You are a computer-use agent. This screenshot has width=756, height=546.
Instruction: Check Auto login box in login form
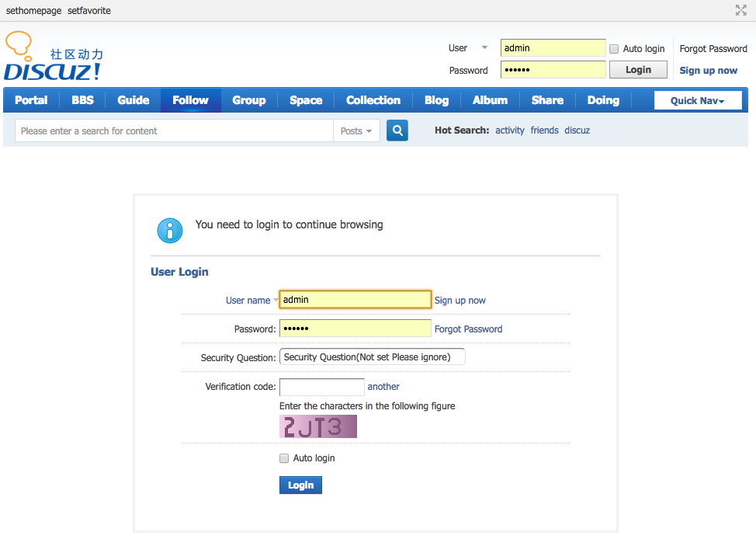(x=284, y=458)
